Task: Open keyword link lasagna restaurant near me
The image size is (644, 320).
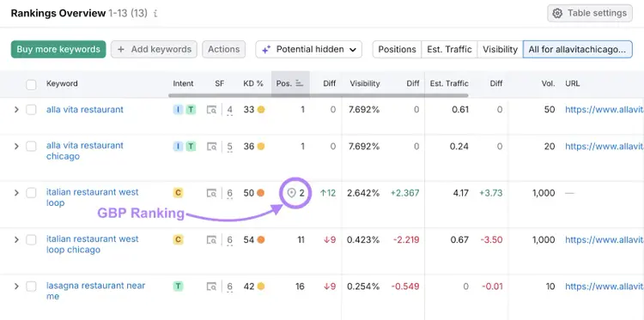Action: pos(95,291)
